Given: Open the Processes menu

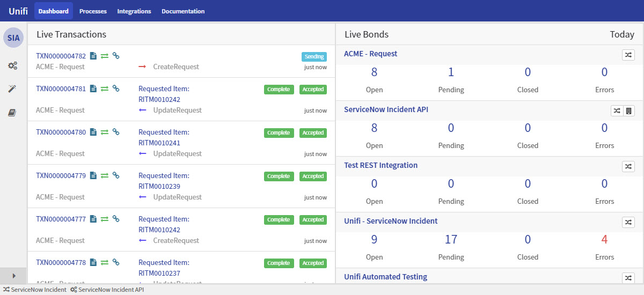Looking at the screenshot, I should pyautogui.click(x=93, y=11).
